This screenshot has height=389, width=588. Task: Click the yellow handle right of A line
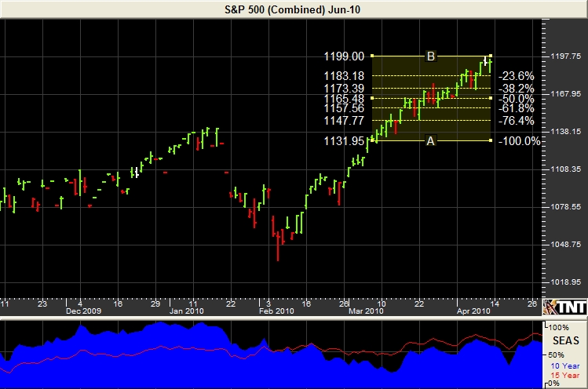(x=491, y=140)
